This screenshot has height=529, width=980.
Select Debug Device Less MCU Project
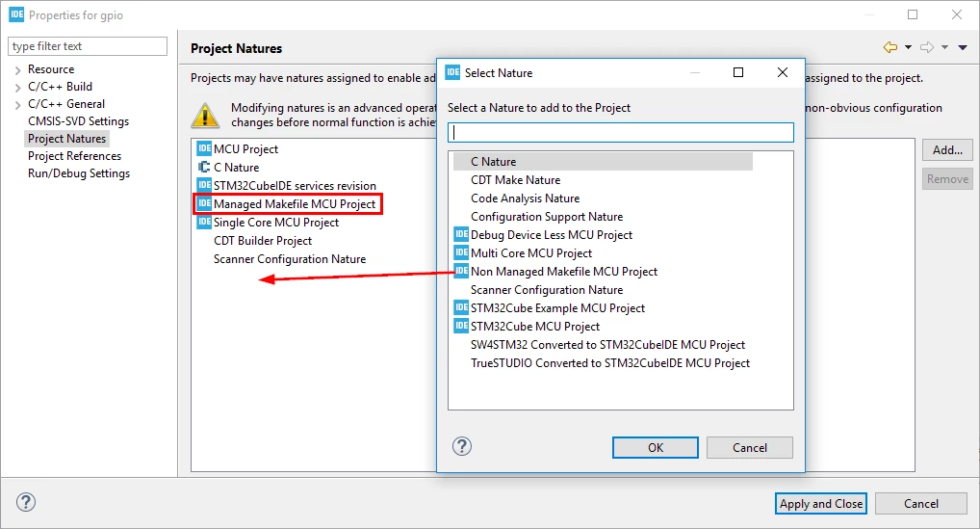pyautogui.click(x=552, y=234)
